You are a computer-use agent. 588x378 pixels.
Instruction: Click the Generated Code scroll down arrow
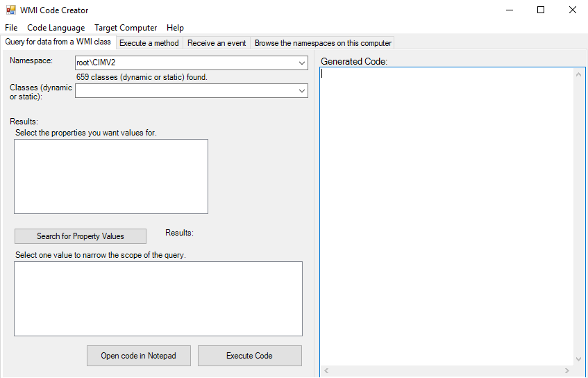(578, 359)
